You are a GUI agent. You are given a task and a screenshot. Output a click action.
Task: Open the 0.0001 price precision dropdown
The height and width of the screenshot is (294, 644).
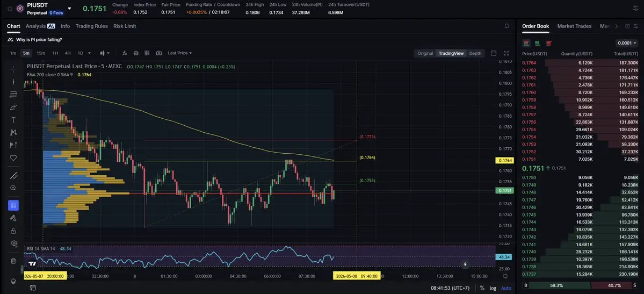coord(627,43)
